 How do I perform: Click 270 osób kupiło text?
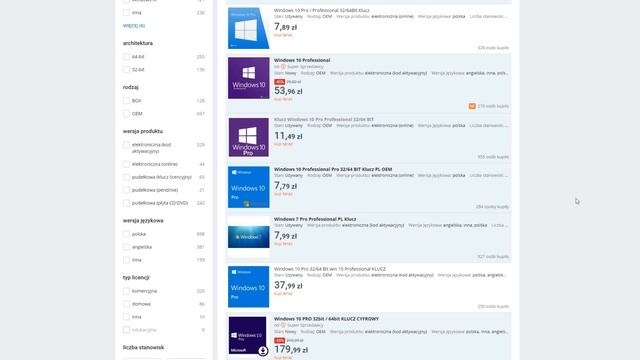tap(493, 106)
